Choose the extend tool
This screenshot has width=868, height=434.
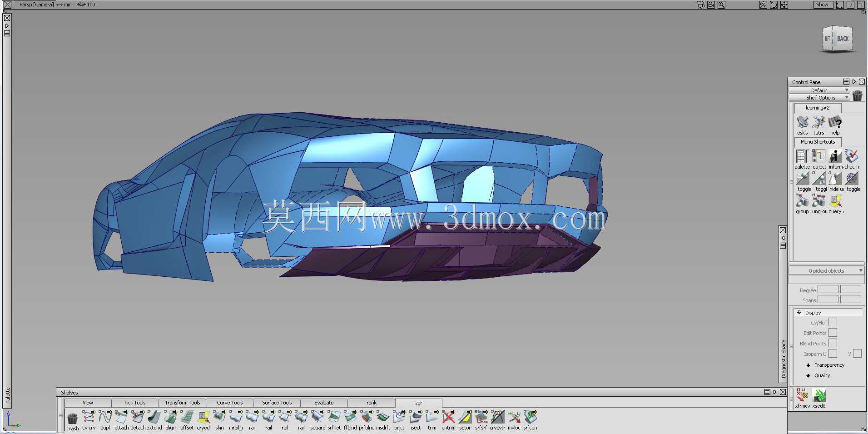[154, 417]
